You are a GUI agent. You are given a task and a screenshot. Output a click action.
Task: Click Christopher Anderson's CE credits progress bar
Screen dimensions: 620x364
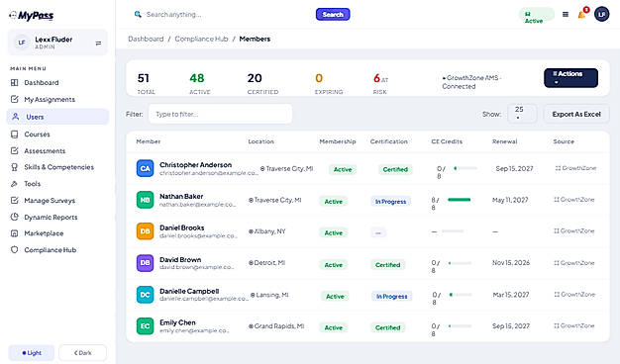(465, 168)
